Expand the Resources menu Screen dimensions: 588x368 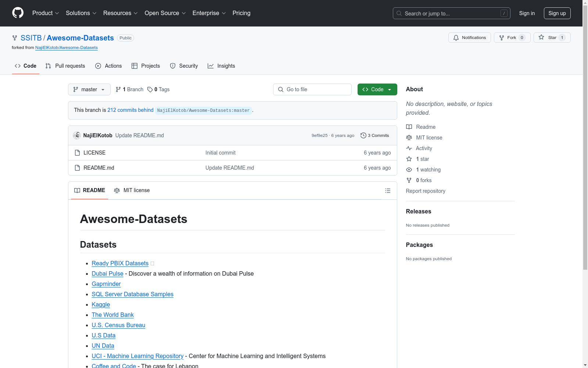tap(121, 13)
